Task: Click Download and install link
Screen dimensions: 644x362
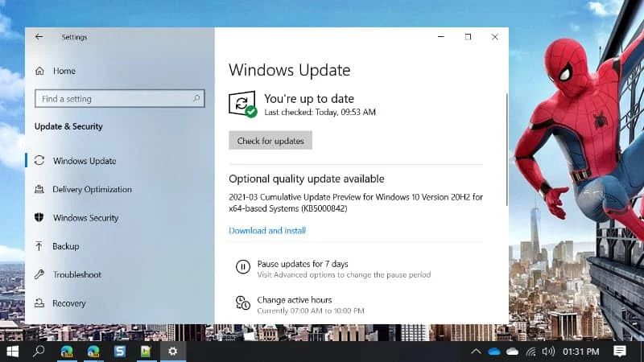Action: pos(267,231)
